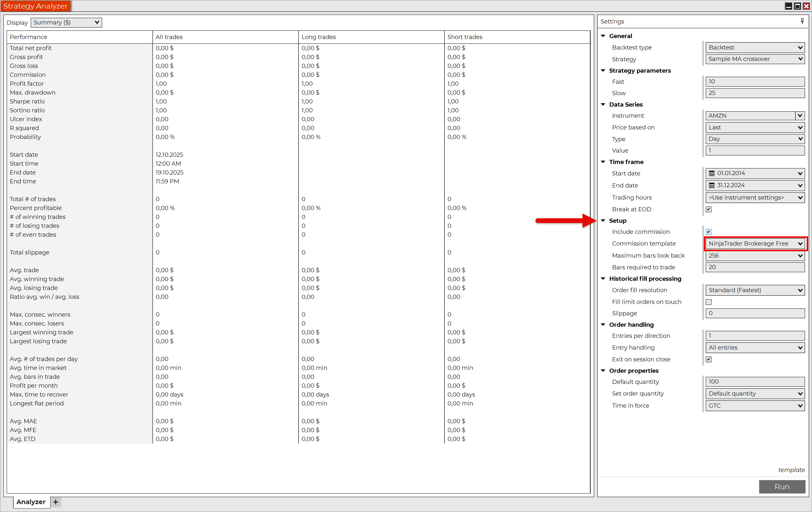The image size is (812, 512).
Task: Click calendar icon in Start date field
Action: (x=711, y=174)
